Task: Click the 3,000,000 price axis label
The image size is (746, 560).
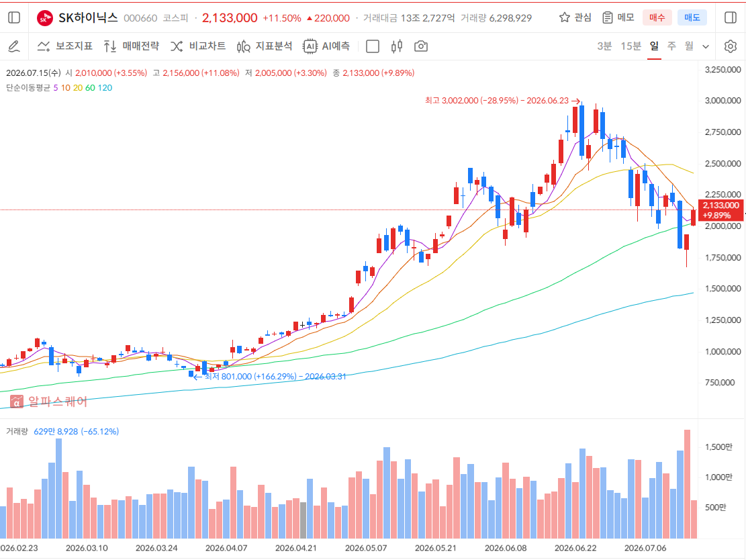Action: [722, 101]
